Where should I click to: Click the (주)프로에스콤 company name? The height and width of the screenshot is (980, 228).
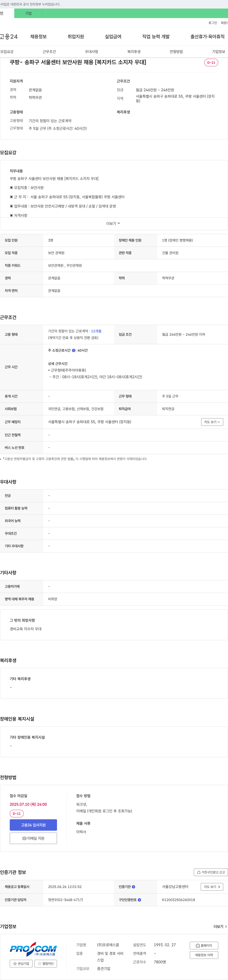pos(108,945)
